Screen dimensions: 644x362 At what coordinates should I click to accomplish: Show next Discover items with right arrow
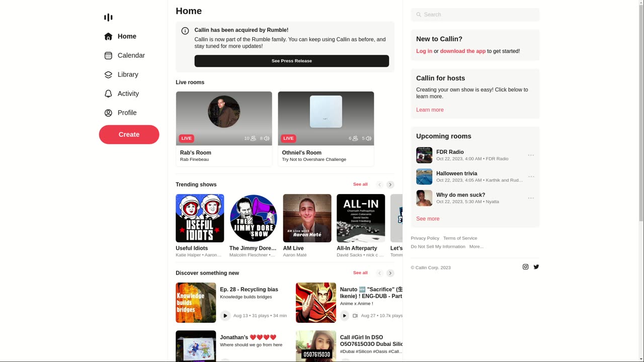pos(390,273)
